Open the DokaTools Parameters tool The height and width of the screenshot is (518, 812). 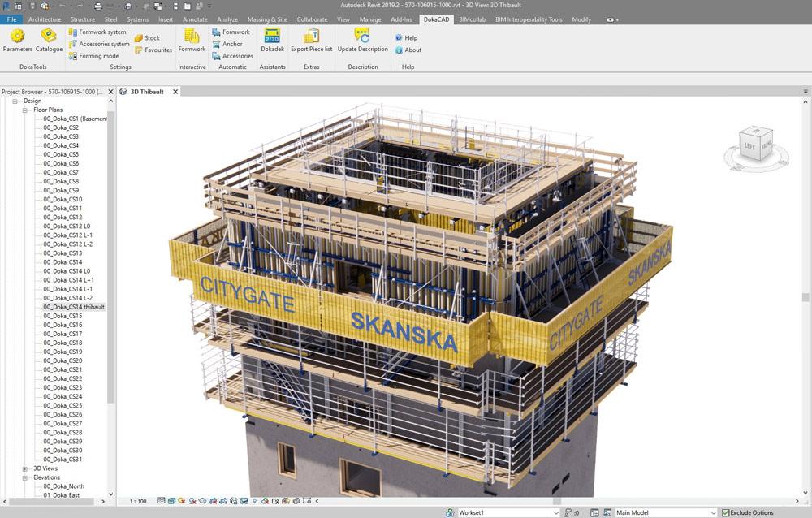click(x=17, y=40)
